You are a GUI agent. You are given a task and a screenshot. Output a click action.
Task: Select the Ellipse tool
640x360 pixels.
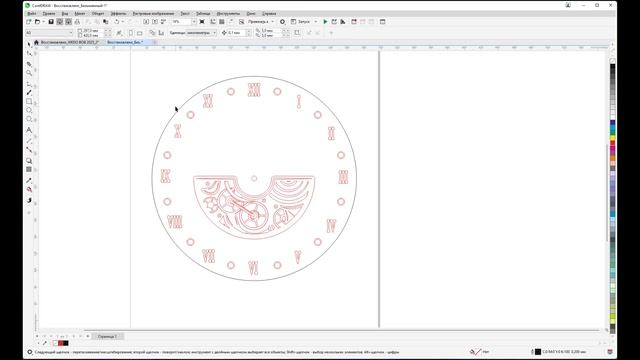(29, 111)
